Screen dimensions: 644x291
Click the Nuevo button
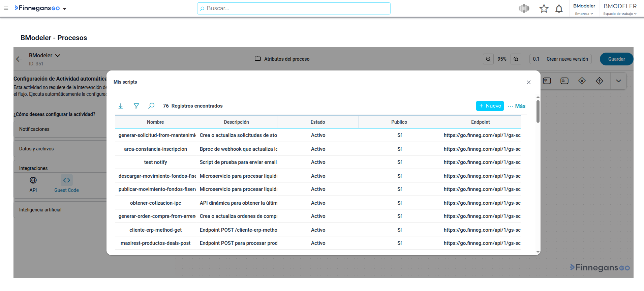click(x=490, y=106)
